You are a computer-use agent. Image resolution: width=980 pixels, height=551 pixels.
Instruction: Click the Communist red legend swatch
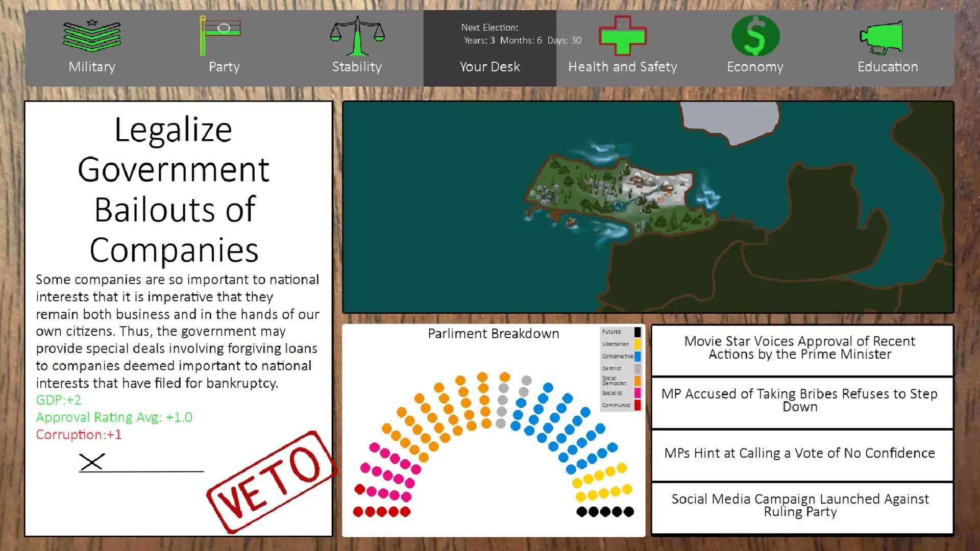coord(637,406)
